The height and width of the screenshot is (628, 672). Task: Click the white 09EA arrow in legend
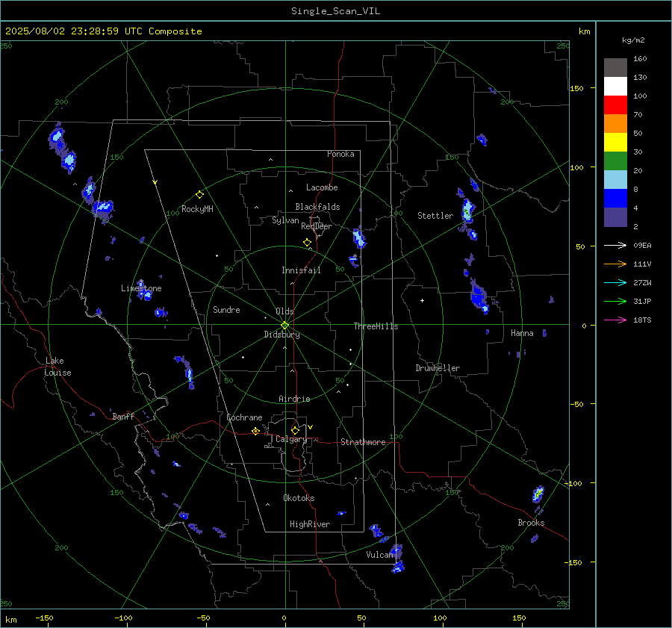(x=615, y=245)
